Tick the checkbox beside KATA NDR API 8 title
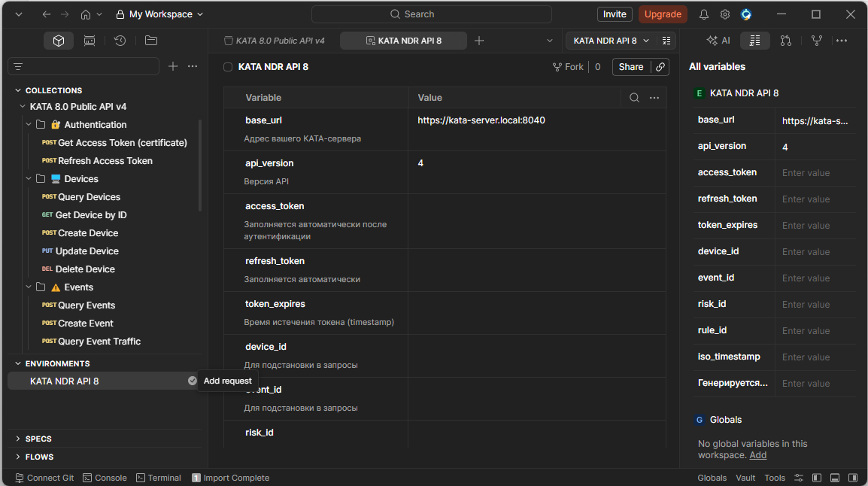Screen dimensions: 868x486 (x=228, y=67)
